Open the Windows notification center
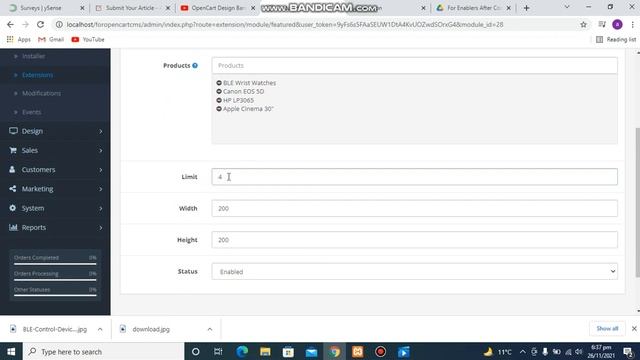The image size is (640, 360). click(x=628, y=351)
